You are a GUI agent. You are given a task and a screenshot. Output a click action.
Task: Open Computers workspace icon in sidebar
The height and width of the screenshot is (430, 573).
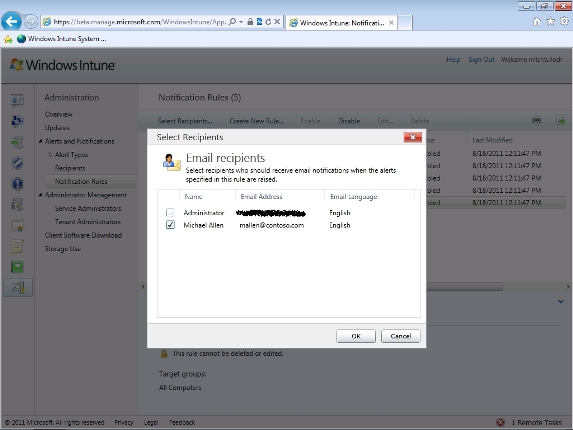(17, 121)
